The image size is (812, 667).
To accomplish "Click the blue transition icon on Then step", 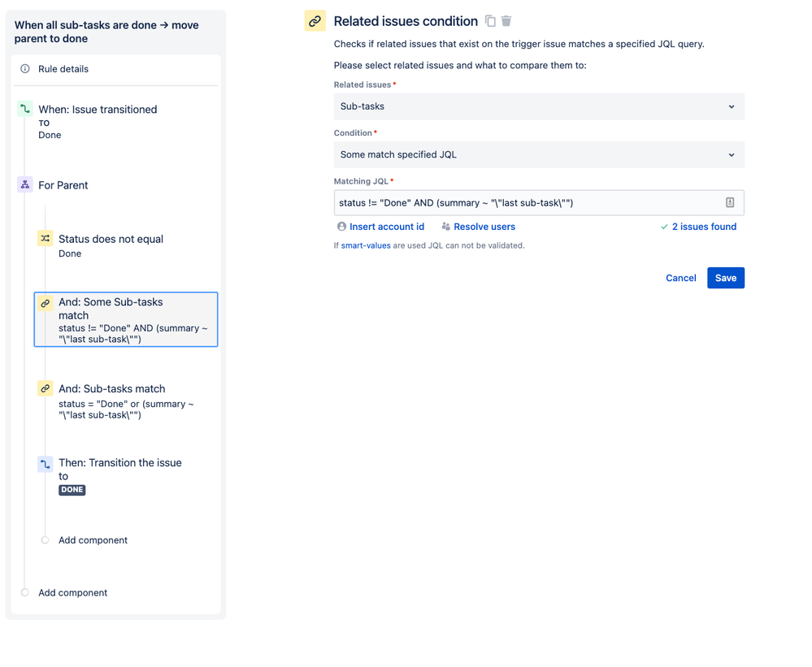I will click(45, 462).
